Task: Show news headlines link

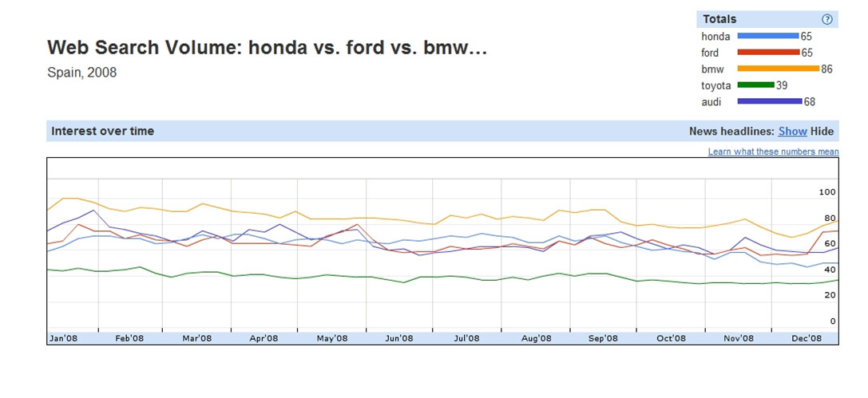Action: pyautogui.click(x=792, y=132)
